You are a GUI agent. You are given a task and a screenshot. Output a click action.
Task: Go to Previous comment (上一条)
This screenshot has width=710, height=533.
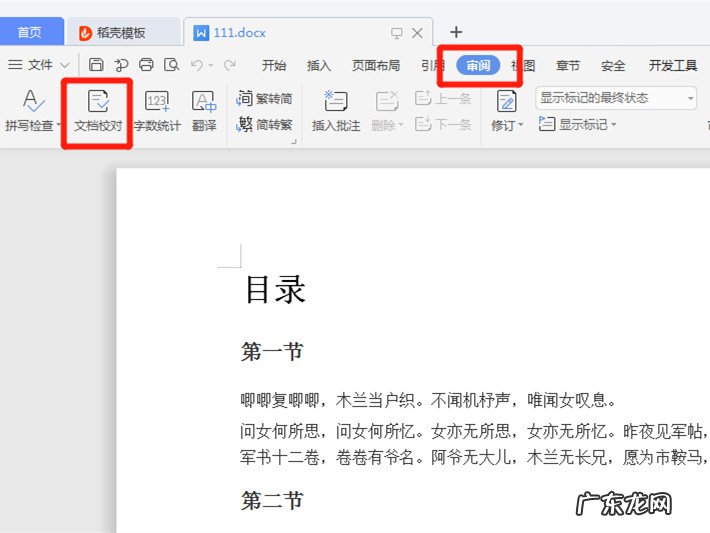tap(443, 98)
